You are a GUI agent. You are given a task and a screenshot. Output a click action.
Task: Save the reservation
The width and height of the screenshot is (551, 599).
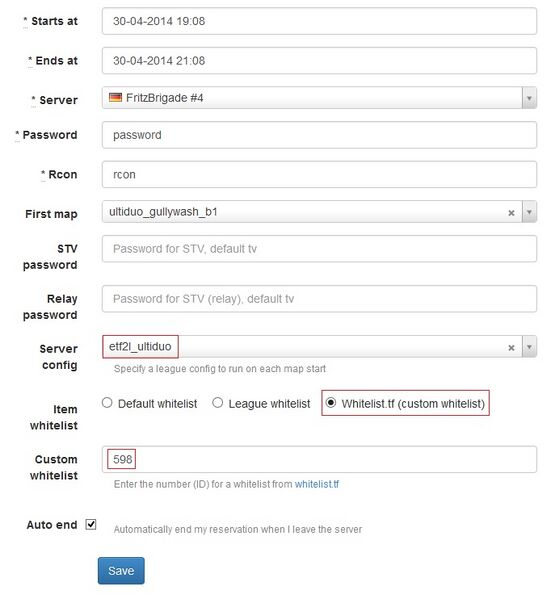[x=121, y=570]
